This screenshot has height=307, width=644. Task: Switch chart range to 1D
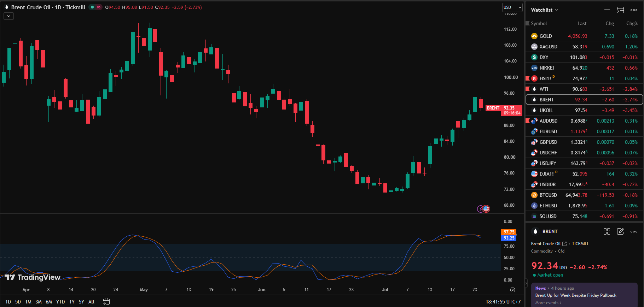point(8,302)
